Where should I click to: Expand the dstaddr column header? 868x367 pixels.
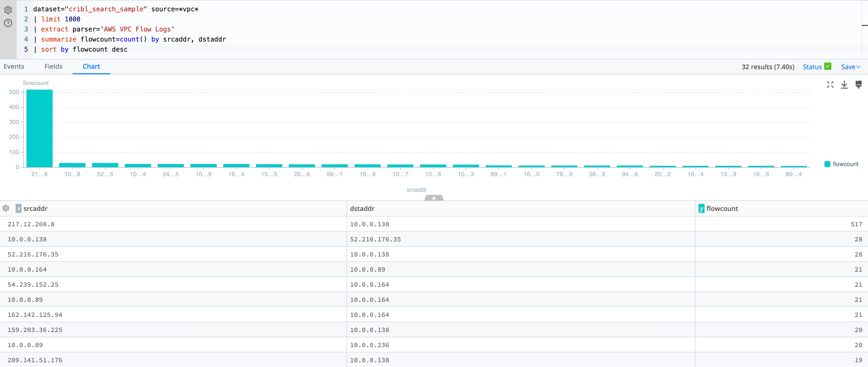tap(362, 208)
